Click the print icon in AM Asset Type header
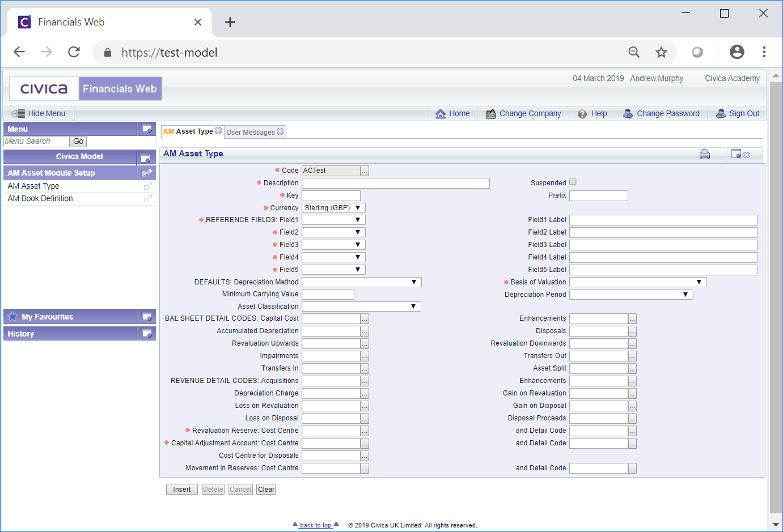The height and width of the screenshot is (532, 783). (705, 154)
